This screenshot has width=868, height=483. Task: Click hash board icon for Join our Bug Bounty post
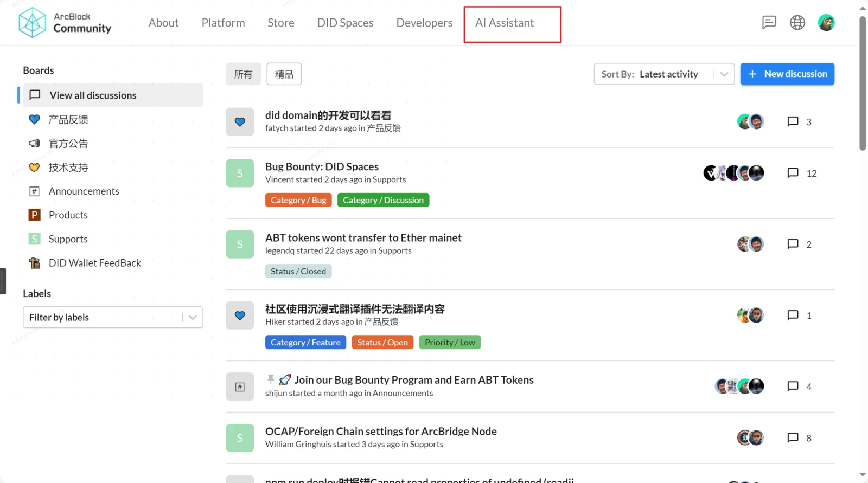coord(240,387)
